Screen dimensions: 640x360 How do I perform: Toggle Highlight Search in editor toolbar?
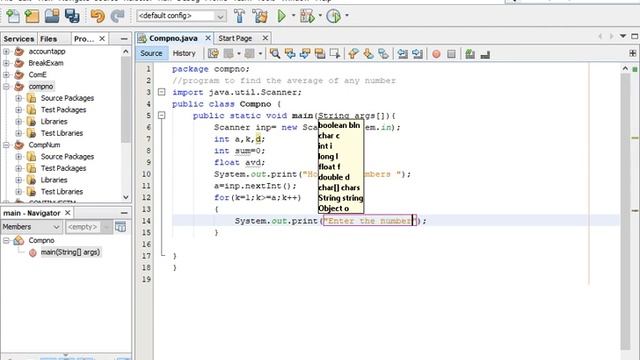320,53
